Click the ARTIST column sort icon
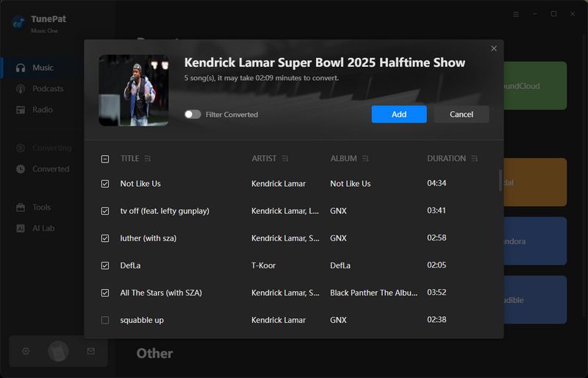This screenshot has width=588, height=378. (x=285, y=159)
